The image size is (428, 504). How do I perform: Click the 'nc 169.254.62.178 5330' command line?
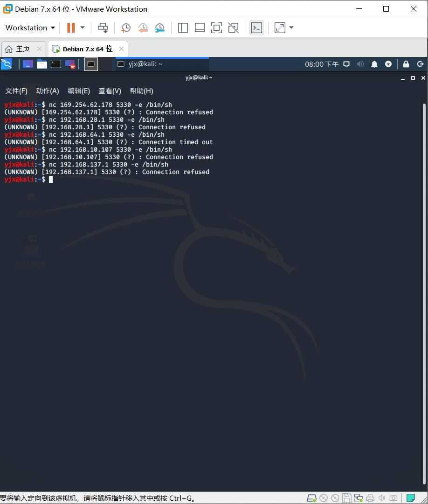point(88,105)
